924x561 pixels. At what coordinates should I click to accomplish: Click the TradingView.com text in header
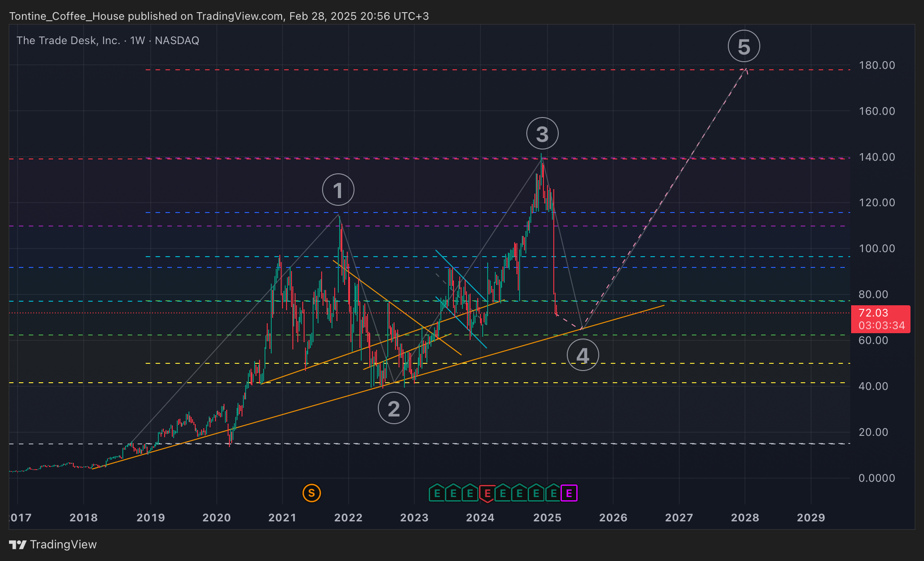point(240,16)
